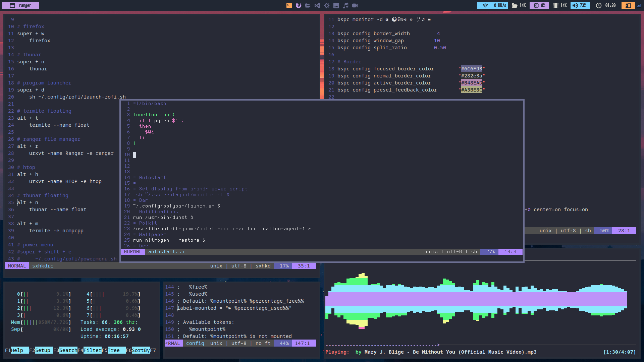Image resolution: width=644 pixels, height=362 pixels.
Task: Select the Firefox browser icon in taskbar
Action: 298,5
